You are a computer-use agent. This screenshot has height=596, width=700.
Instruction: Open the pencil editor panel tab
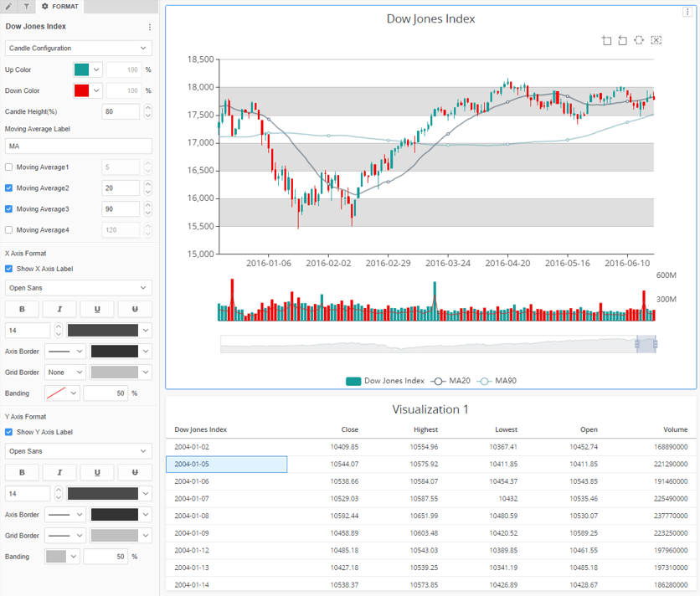pos(9,6)
